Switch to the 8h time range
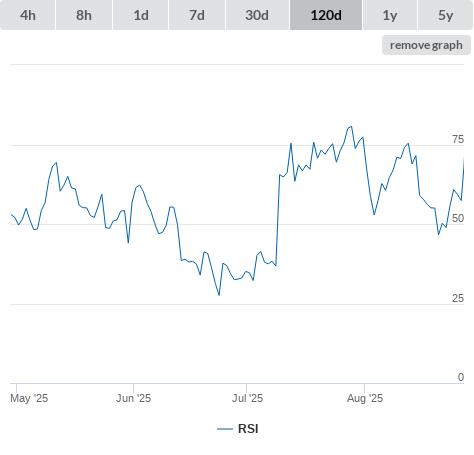The image size is (474, 455). 84,15
